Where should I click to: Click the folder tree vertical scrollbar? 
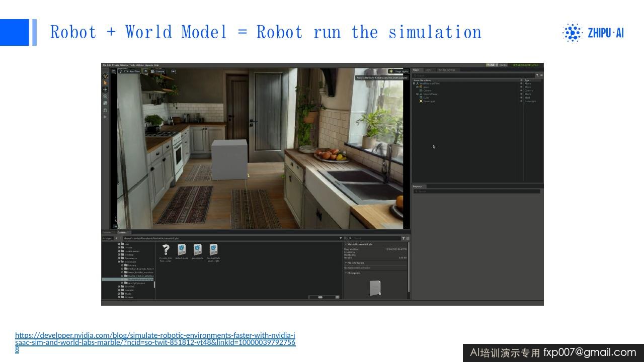tap(154, 284)
